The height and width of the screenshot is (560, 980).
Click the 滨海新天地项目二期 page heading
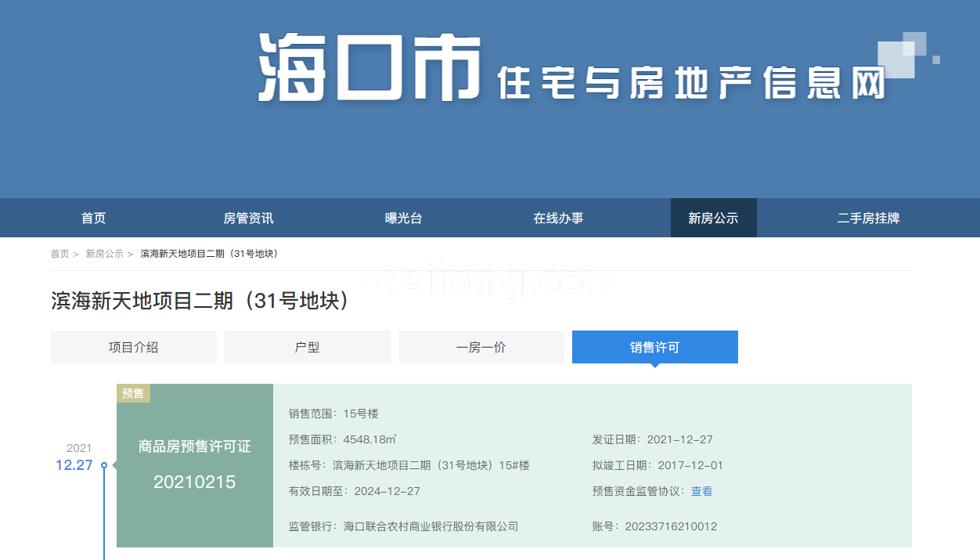click(200, 301)
